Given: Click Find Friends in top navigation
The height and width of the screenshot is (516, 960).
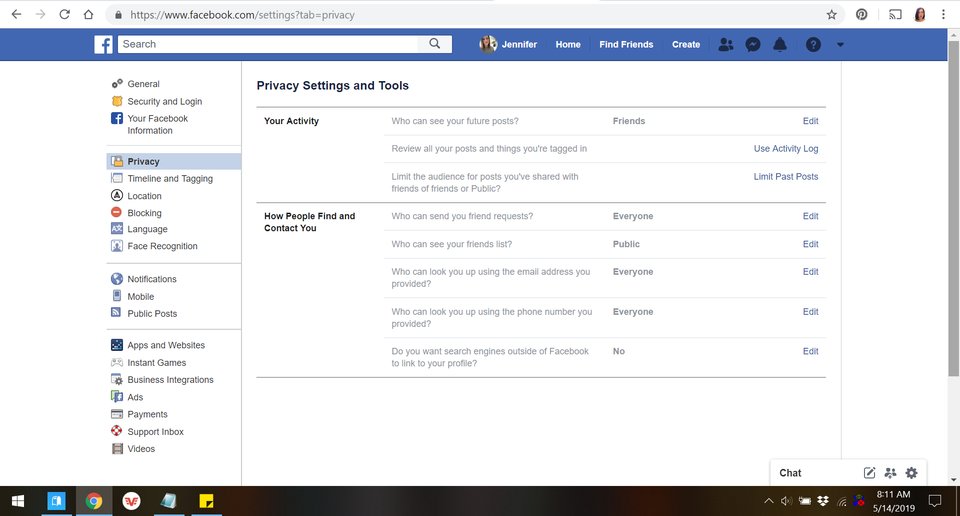Looking at the screenshot, I should coord(626,45).
